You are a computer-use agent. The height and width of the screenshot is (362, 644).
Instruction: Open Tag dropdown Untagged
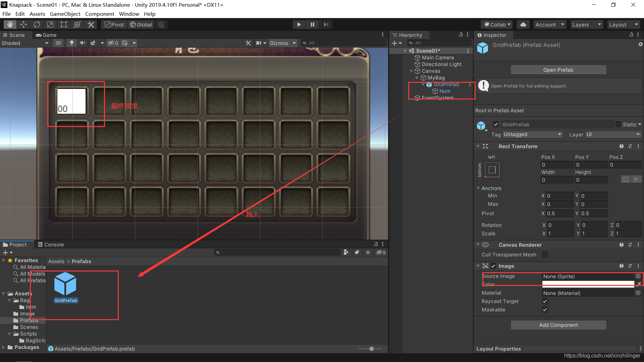532,134
